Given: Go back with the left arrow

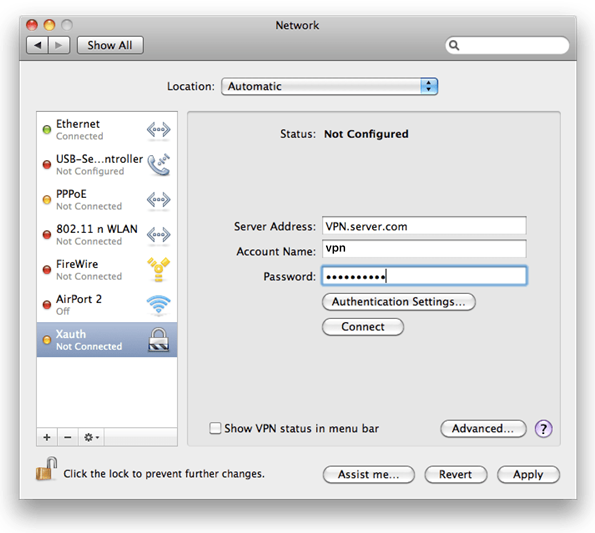Looking at the screenshot, I should 37,45.
